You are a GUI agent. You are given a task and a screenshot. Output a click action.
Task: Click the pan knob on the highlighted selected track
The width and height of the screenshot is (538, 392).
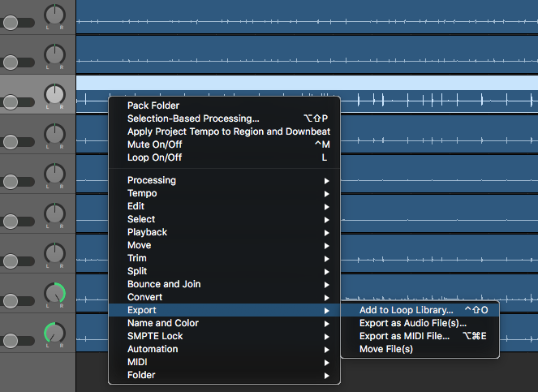point(54,93)
